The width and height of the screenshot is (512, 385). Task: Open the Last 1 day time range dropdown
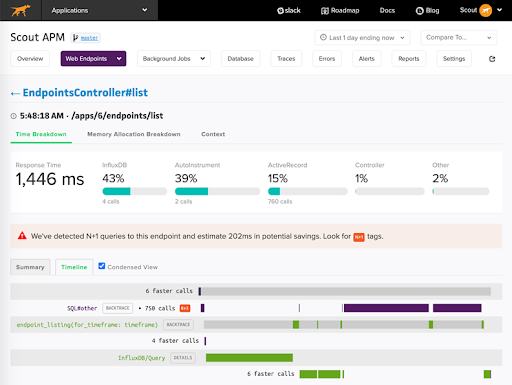[x=362, y=38]
